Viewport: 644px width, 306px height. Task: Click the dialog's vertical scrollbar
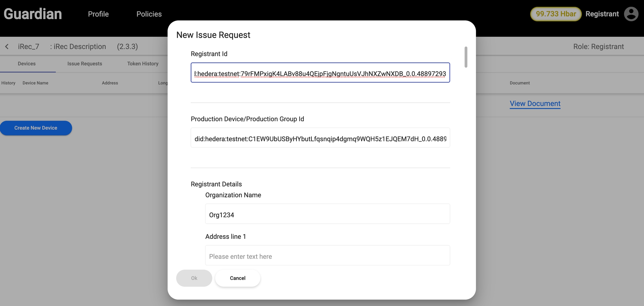click(x=466, y=57)
